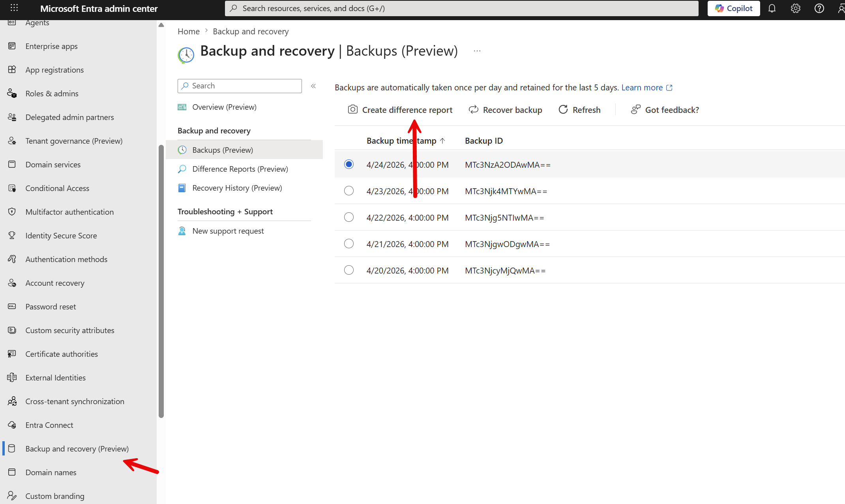Screen dimensions: 845x504
Task: Click Create difference report
Action: pyautogui.click(x=400, y=110)
